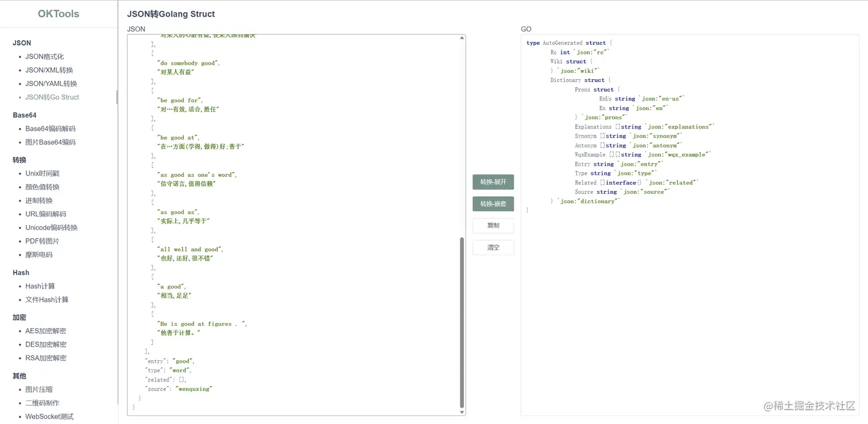Viewport: 868px width, 424px height.
Task: Click the 清空 clear button
Action: 493,247
